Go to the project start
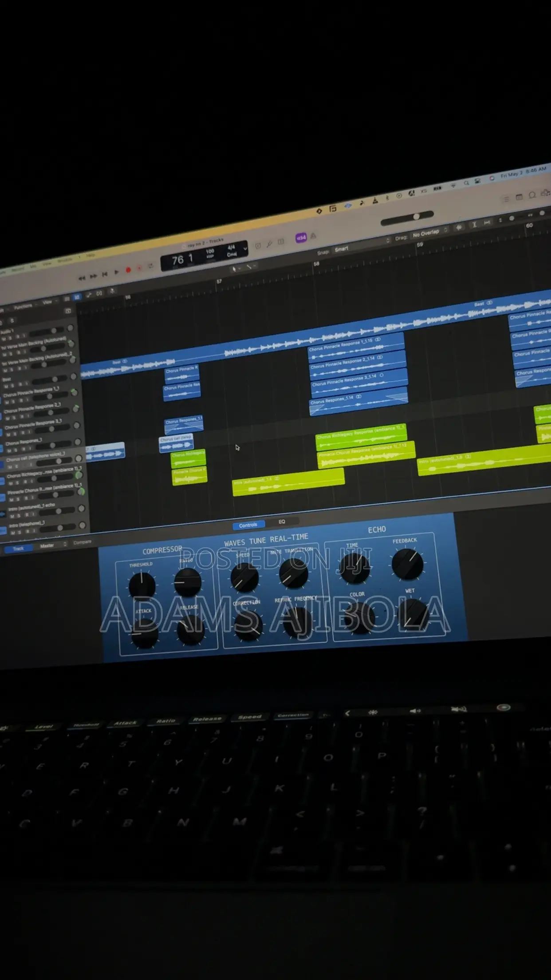The width and height of the screenshot is (551, 980). click(105, 275)
